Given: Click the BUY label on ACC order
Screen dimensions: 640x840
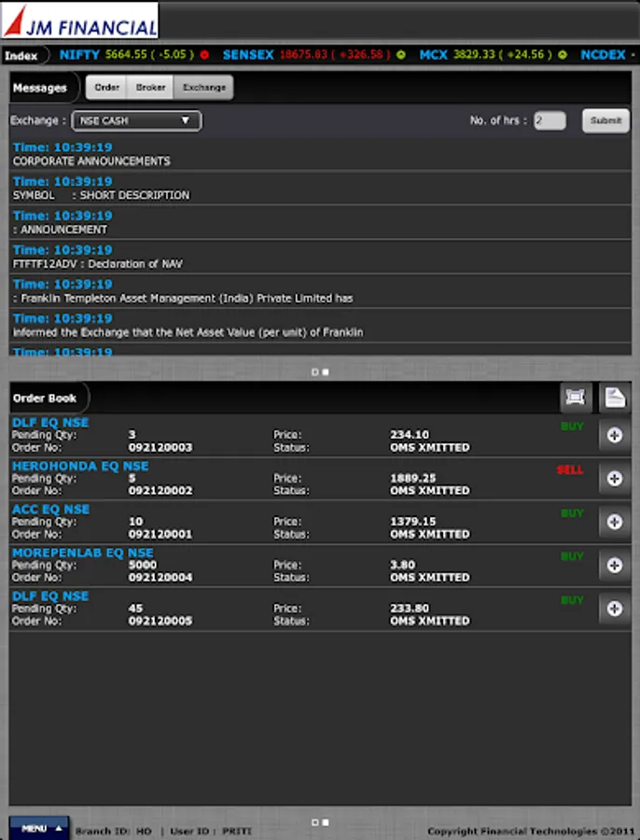Looking at the screenshot, I should click(x=572, y=513).
